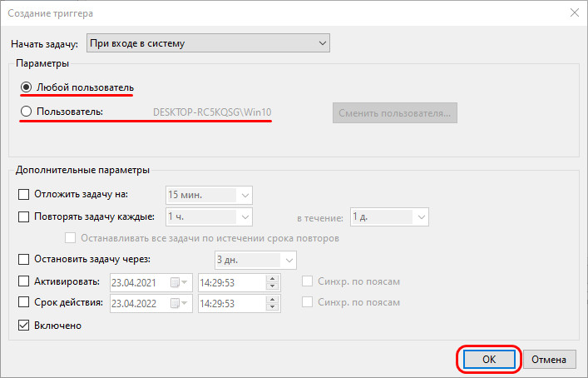
Task: Click the 'Отмена' button
Action: tap(549, 359)
